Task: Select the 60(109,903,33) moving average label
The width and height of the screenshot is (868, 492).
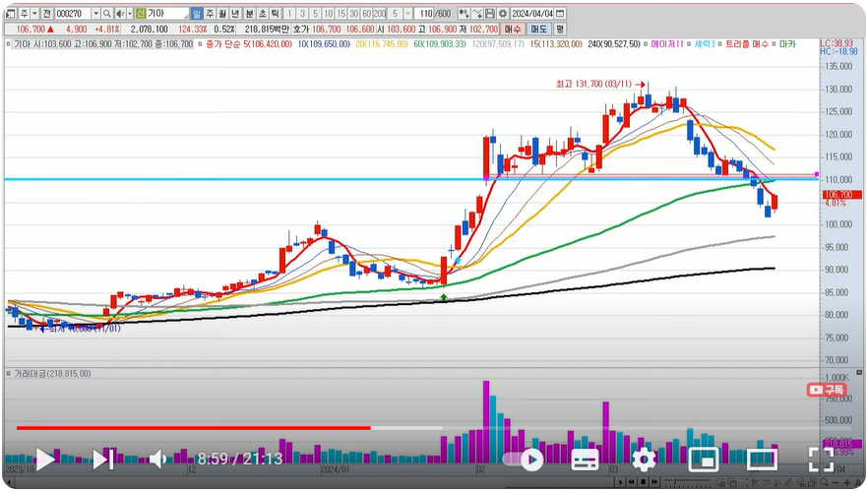Action: tap(440, 43)
